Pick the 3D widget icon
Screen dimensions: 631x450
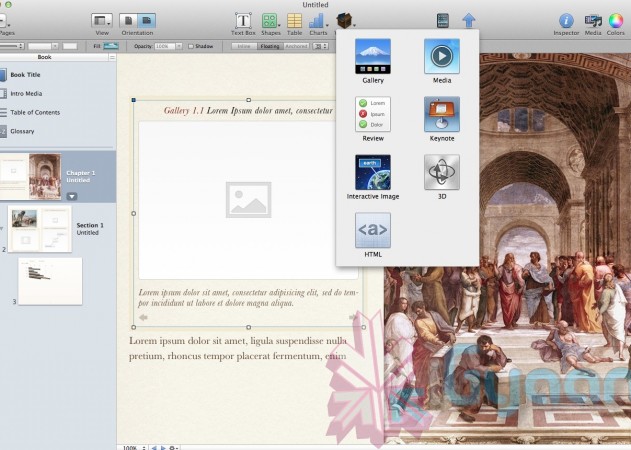click(441, 172)
